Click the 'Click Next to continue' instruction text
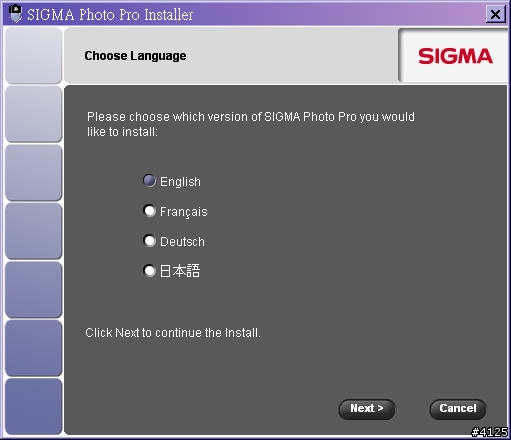The height and width of the screenshot is (440, 511). [x=173, y=333]
